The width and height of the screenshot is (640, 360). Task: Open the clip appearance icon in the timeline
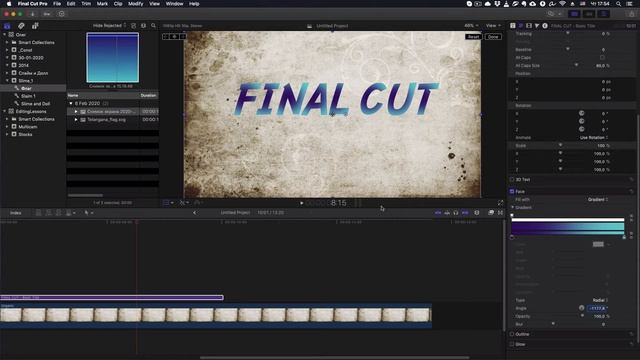pyautogui.click(x=477, y=213)
